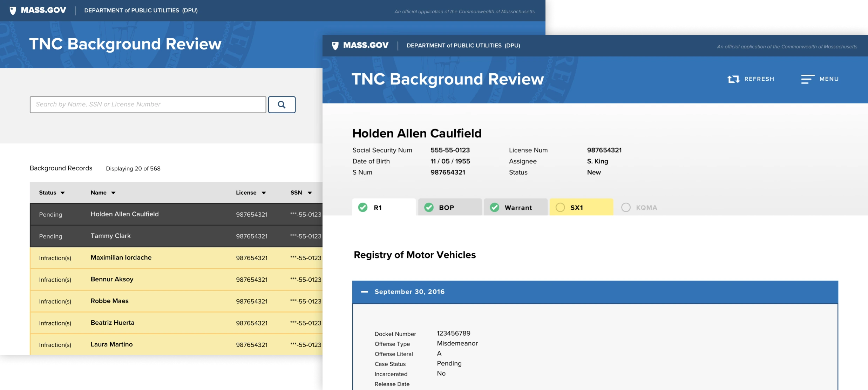This screenshot has width=868, height=390.
Task: Click Displaying 20 of 568 text
Action: 133,169
